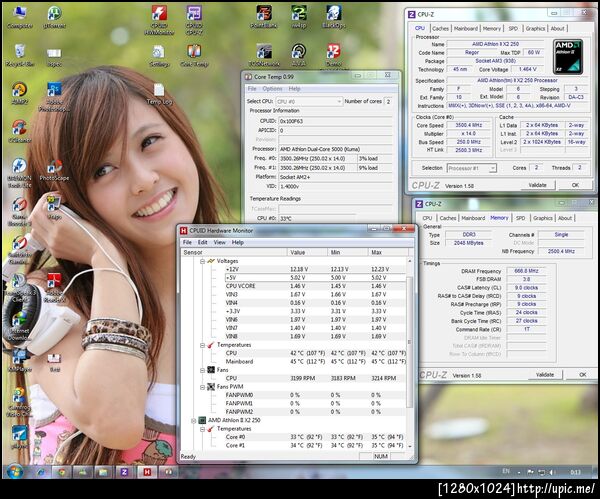
Task: Click OK in bottom CPU-Z window
Action: click(x=582, y=375)
